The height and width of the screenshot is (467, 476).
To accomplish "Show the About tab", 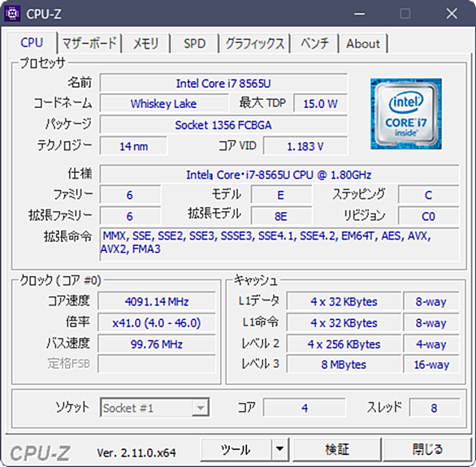I will [363, 43].
